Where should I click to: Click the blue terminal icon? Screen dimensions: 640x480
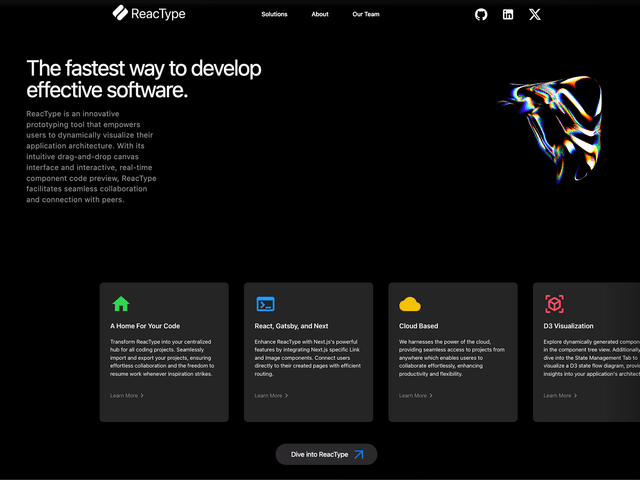tap(265, 304)
